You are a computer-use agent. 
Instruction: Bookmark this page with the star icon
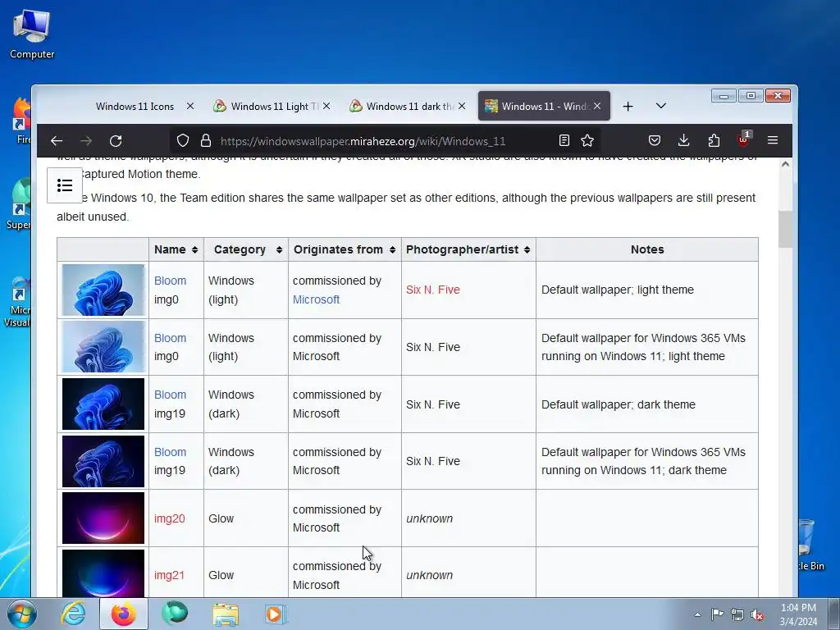click(587, 141)
